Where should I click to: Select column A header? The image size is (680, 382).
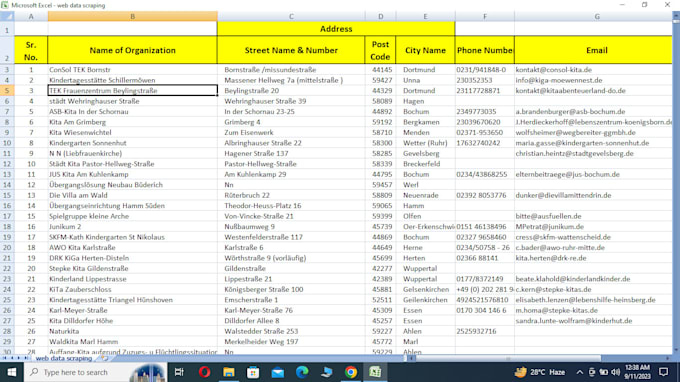pyautogui.click(x=31, y=16)
